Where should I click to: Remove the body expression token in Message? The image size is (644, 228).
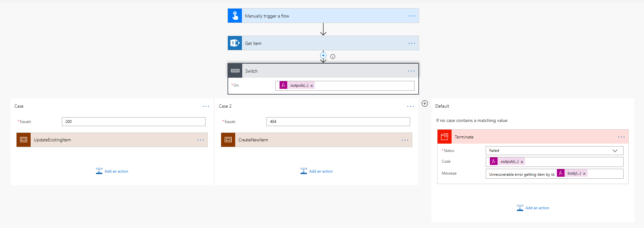(x=584, y=174)
